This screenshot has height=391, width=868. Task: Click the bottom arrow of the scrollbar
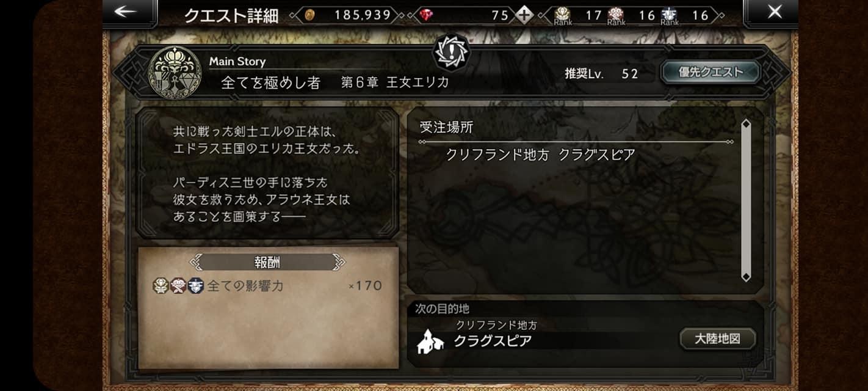(x=745, y=276)
